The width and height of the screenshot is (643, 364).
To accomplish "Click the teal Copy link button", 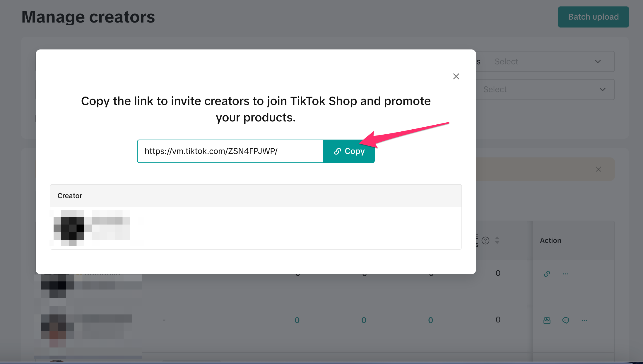I will pos(349,151).
